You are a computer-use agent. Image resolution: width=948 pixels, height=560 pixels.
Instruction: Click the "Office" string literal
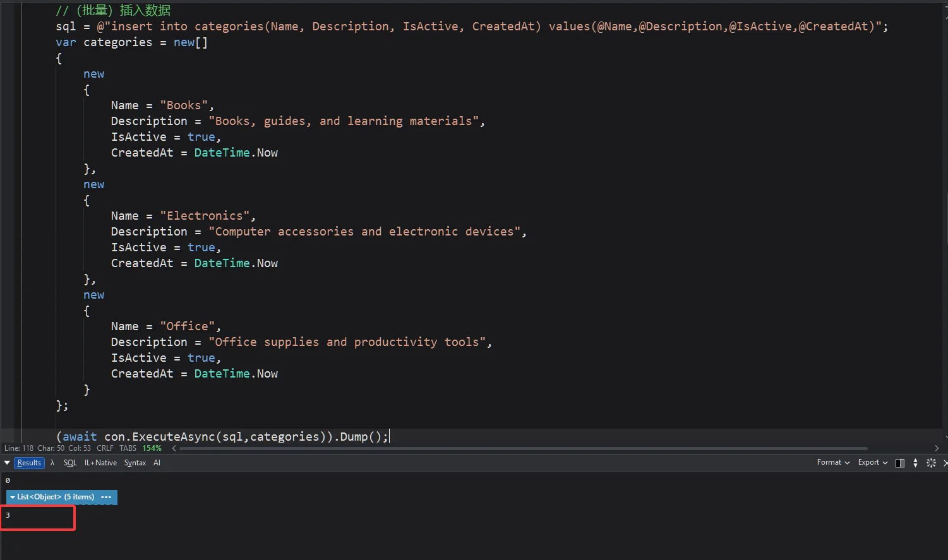pyautogui.click(x=187, y=326)
